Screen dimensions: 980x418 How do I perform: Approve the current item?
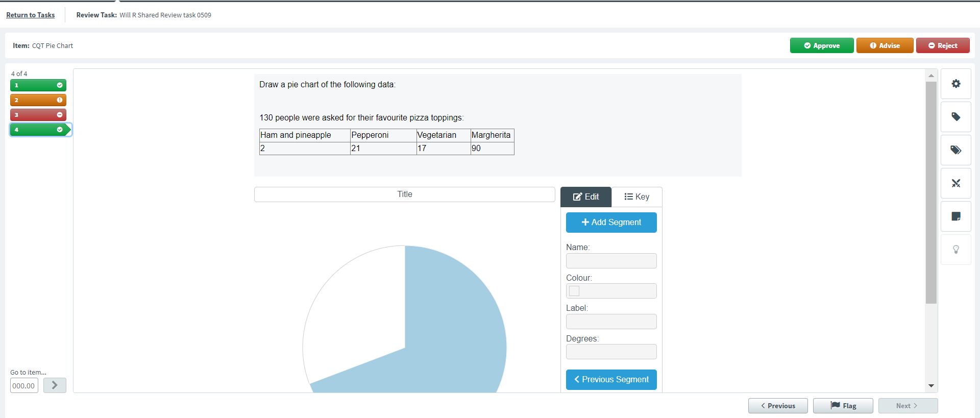coord(822,45)
